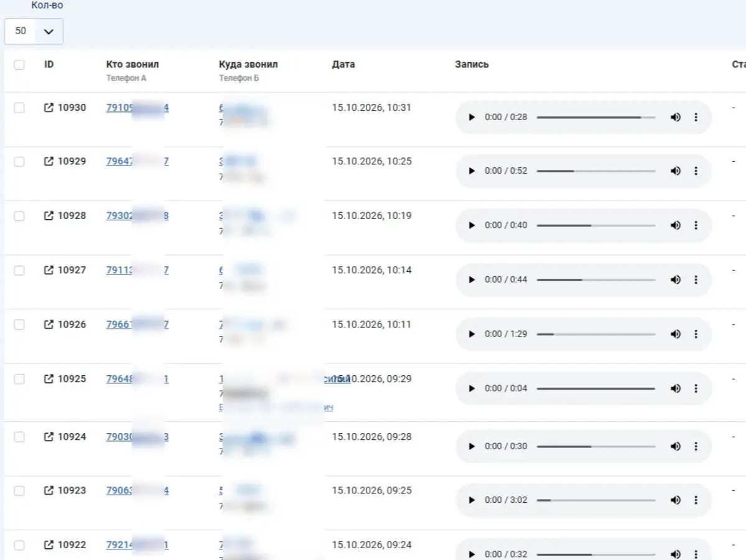Open the caller number link starting 79647
Viewport: 746px width, 560px height.
coord(137,161)
